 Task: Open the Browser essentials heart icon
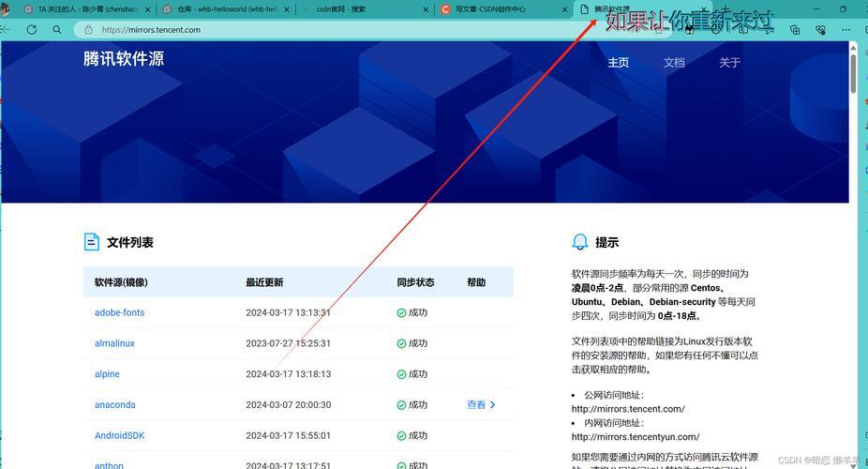(x=821, y=29)
